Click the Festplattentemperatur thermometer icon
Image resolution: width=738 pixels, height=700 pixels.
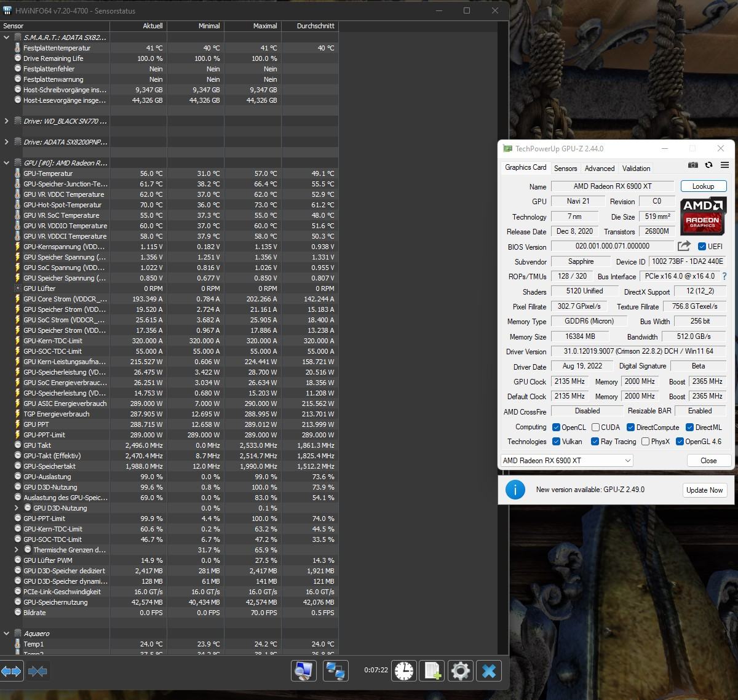pyautogui.click(x=18, y=48)
